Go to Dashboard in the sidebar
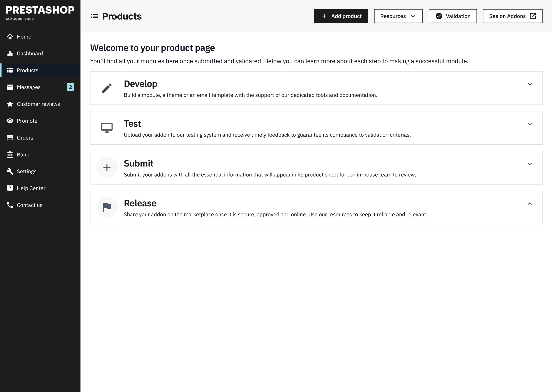The height and width of the screenshot is (392, 552). click(30, 53)
